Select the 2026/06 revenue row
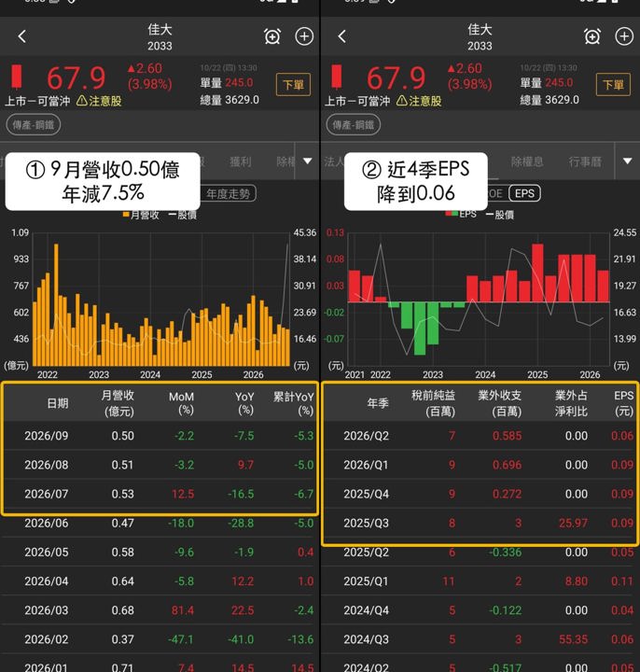The width and height of the screenshot is (640, 672). [x=160, y=523]
